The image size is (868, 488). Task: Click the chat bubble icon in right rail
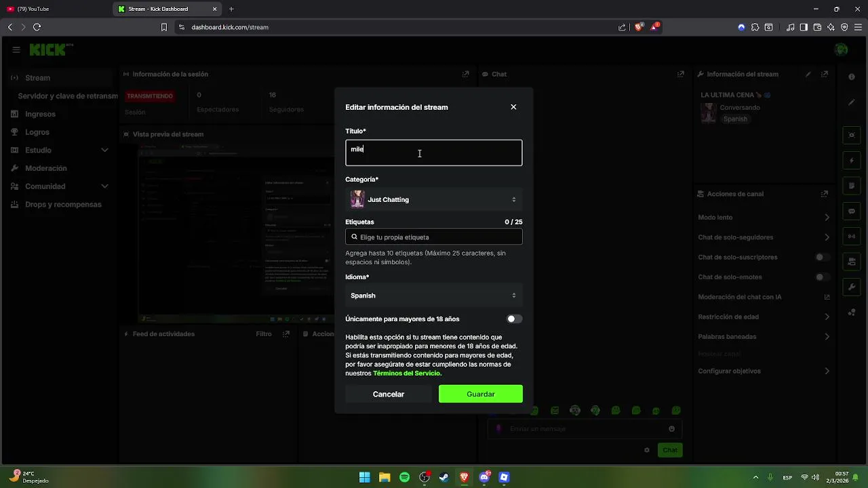(852, 211)
